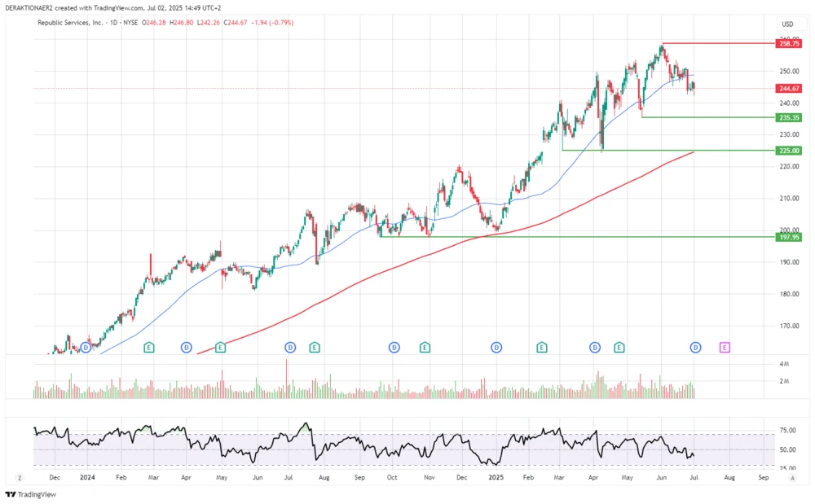
Task: Click the green 197.95 support level label
Action: coord(787,236)
